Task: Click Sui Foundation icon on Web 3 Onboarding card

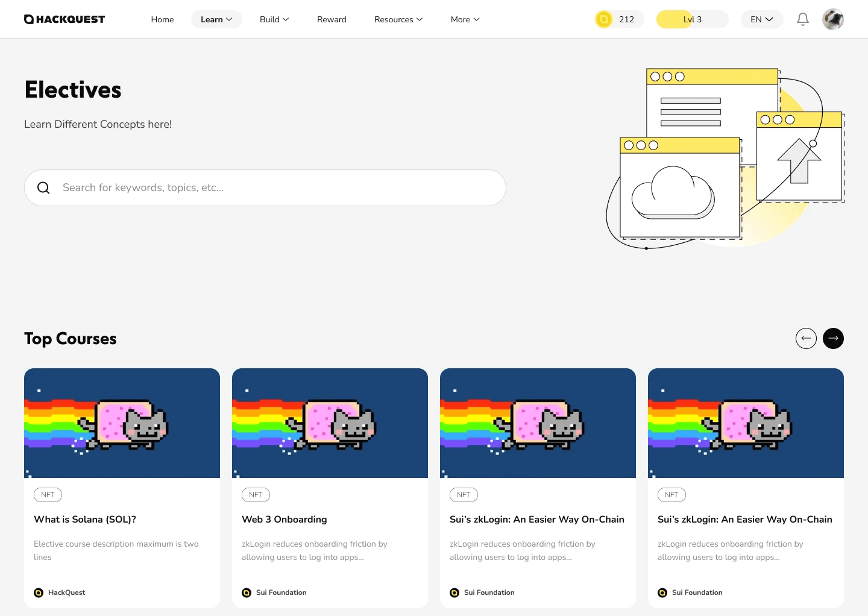Action: pos(247,592)
